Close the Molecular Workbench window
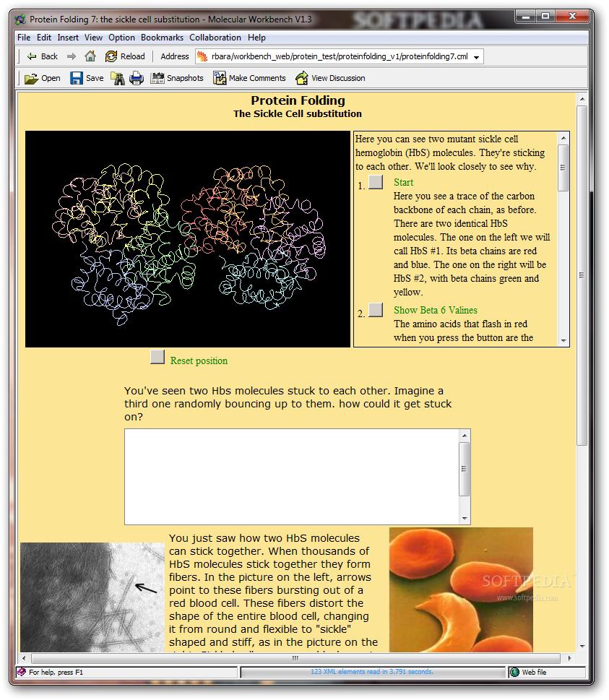Viewport: 609px width, 700px height. (x=572, y=17)
